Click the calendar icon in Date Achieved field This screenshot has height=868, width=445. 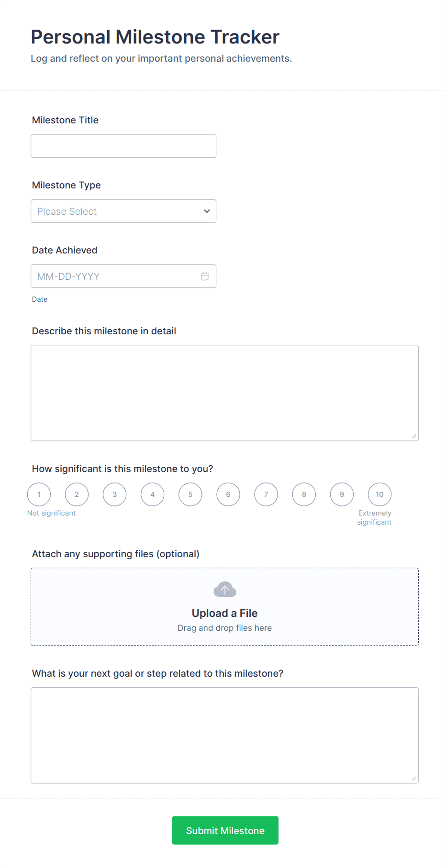205,276
